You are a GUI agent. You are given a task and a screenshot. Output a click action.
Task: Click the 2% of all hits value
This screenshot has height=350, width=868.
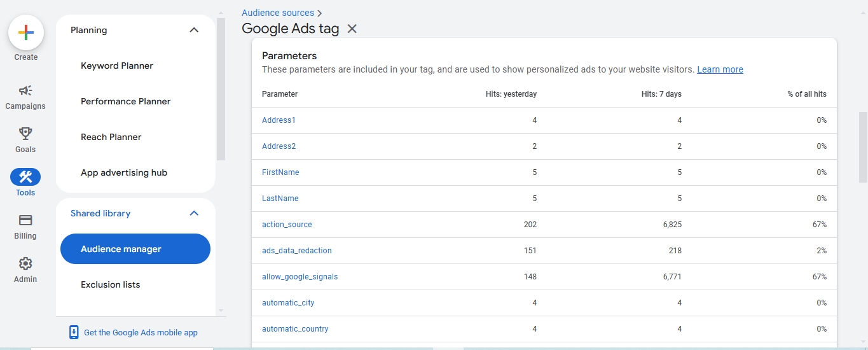point(822,251)
